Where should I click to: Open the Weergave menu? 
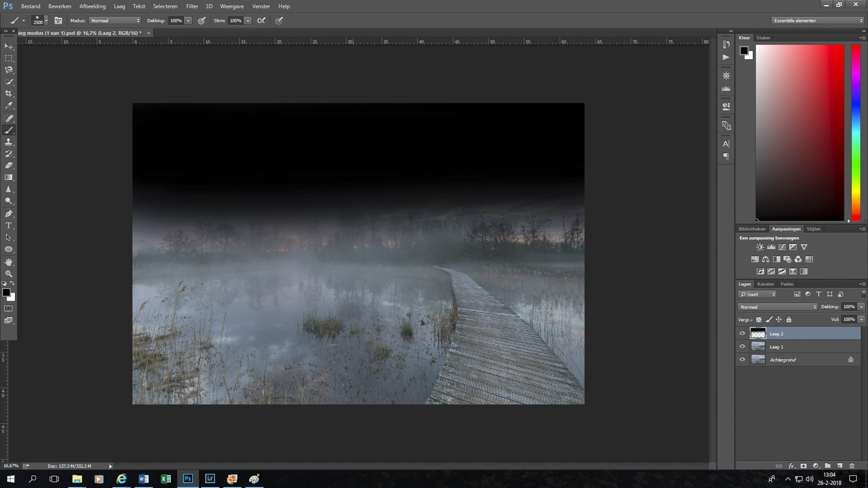(231, 6)
